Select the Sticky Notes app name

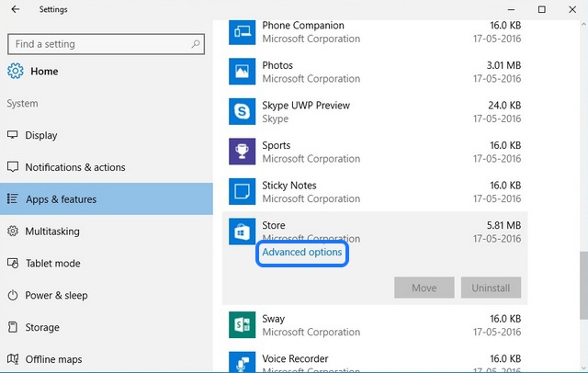coord(289,186)
